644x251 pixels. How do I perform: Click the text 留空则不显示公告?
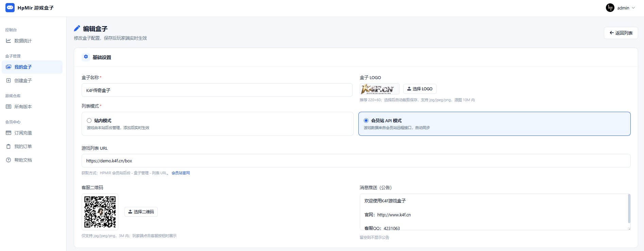(x=374, y=237)
